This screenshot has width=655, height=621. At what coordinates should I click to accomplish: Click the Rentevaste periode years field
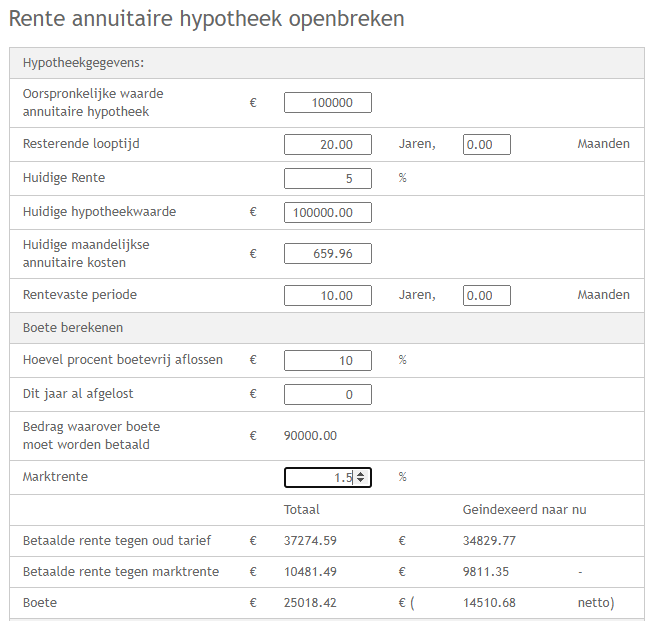coord(328,296)
